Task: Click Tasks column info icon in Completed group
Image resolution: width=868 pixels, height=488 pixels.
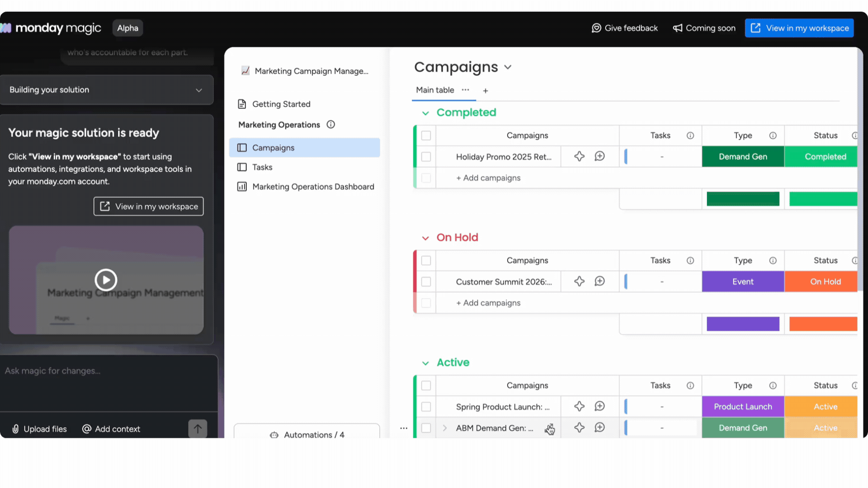Action: coord(690,136)
